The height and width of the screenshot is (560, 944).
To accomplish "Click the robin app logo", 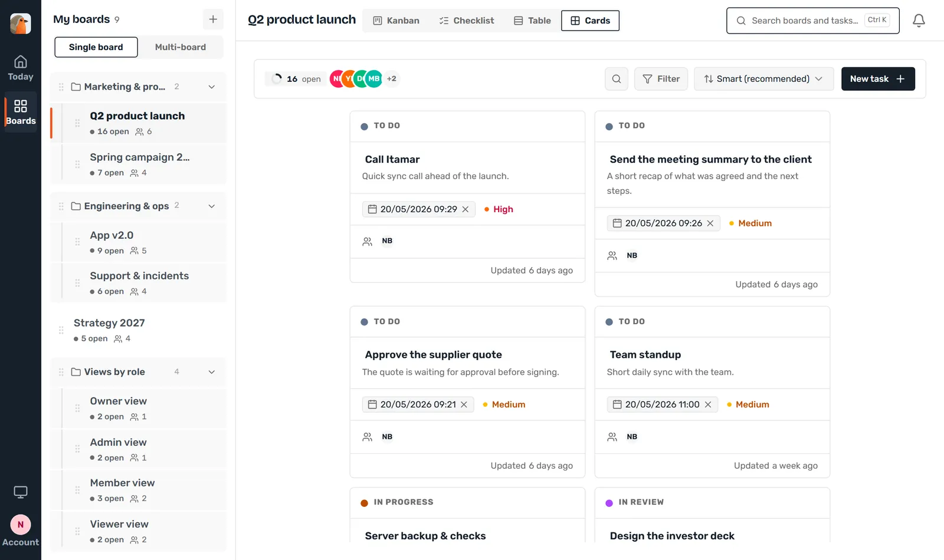I will 21,24.
